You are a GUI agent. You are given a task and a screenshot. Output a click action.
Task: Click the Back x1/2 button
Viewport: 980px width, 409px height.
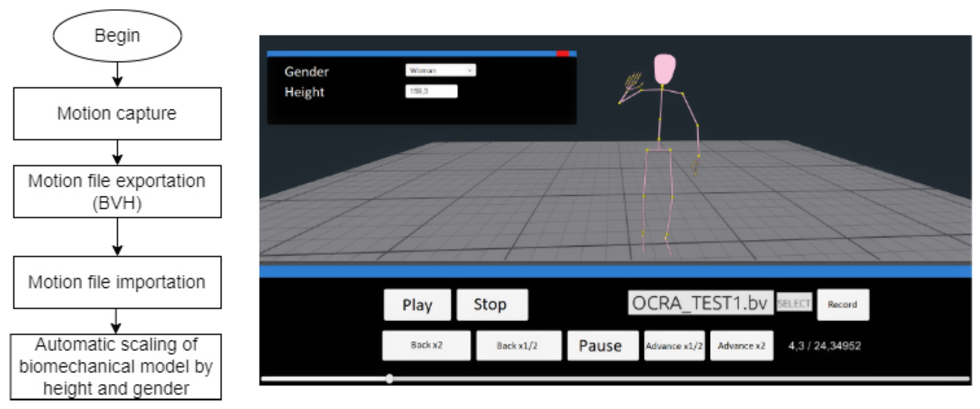518,345
